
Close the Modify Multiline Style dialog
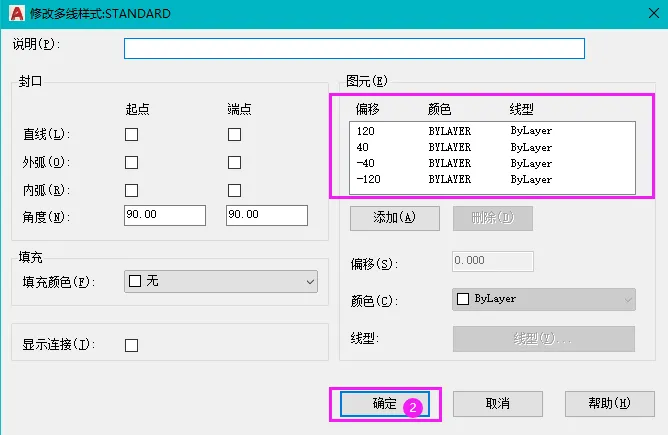[654, 13]
